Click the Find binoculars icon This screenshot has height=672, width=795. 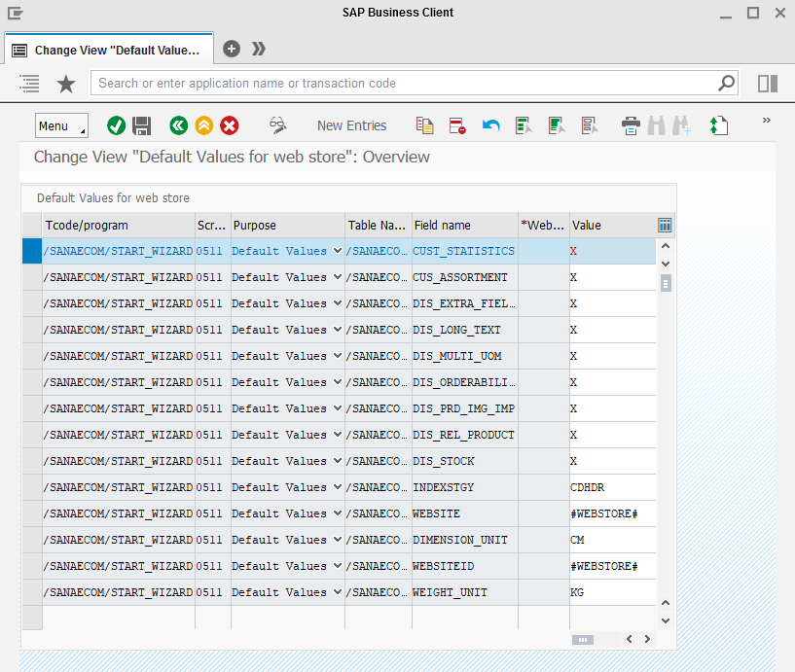pos(657,125)
